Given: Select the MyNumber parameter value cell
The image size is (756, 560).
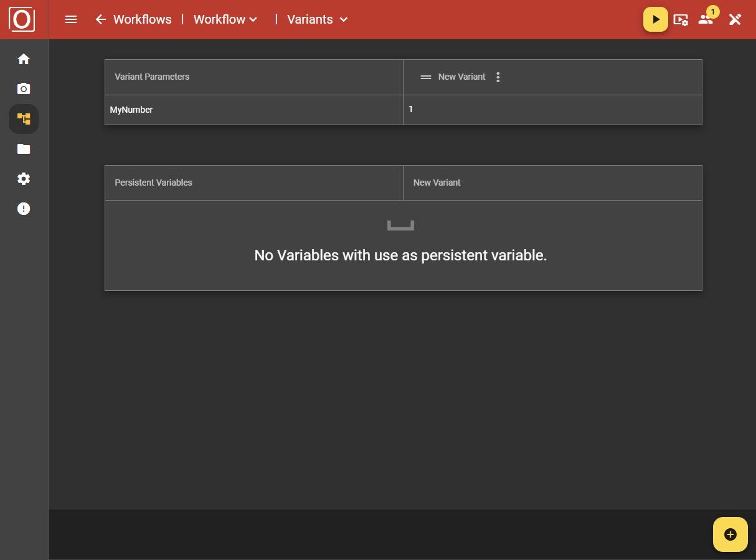Looking at the screenshot, I should (x=552, y=110).
